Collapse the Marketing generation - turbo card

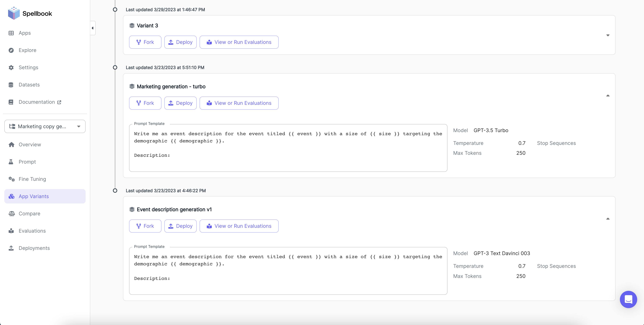(608, 96)
